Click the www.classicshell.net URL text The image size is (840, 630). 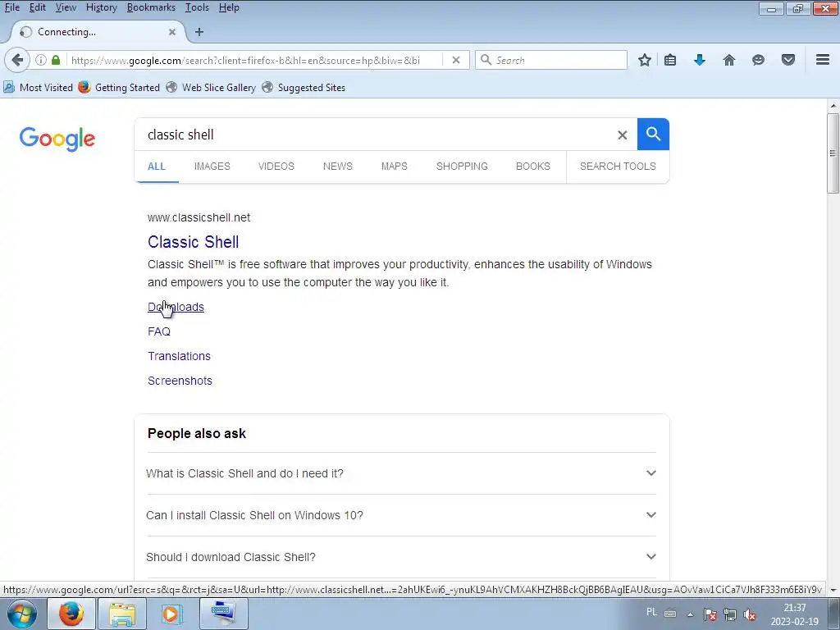point(199,217)
